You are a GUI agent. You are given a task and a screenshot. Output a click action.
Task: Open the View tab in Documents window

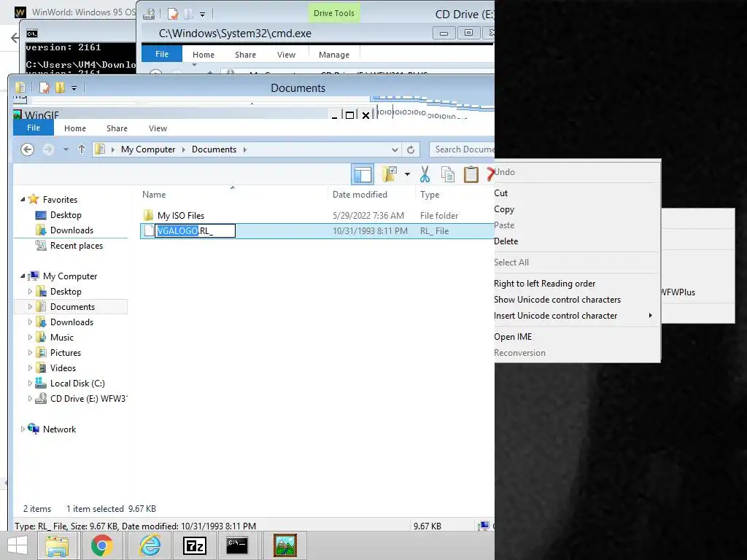click(158, 128)
